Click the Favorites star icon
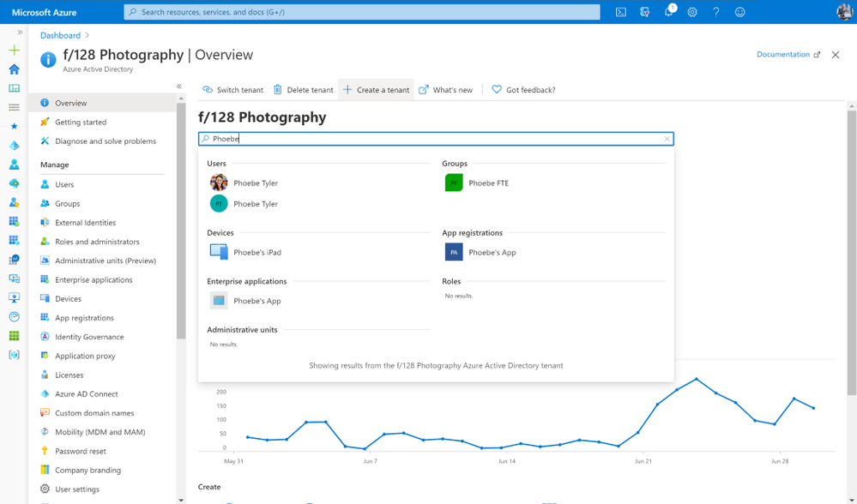857x504 pixels. 15,126
